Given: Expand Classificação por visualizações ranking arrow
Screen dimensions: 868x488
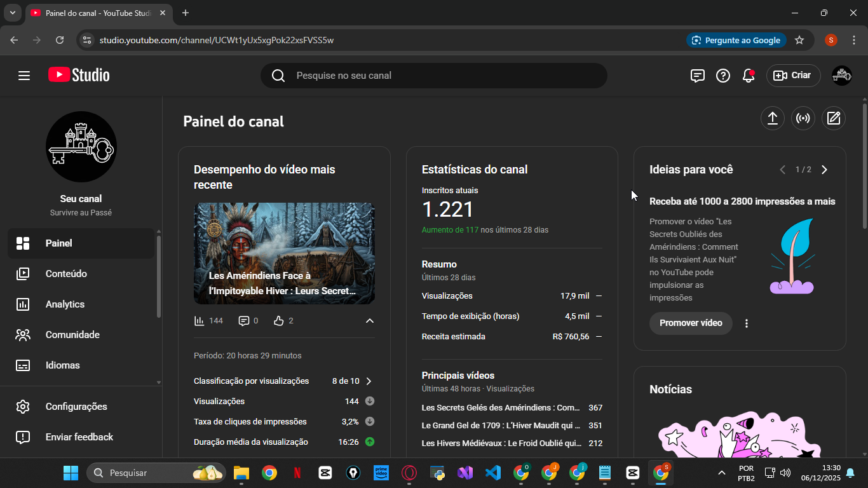Looking at the screenshot, I should tap(369, 381).
